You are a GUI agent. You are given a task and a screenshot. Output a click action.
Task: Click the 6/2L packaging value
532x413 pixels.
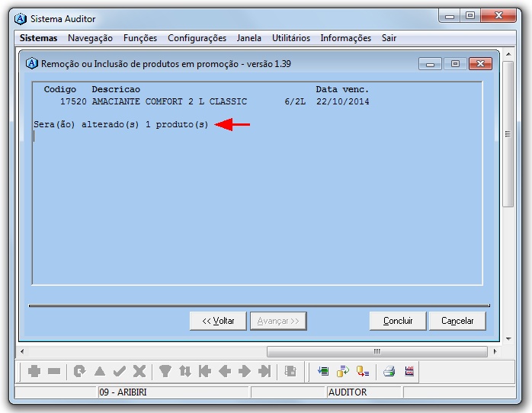click(x=295, y=101)
